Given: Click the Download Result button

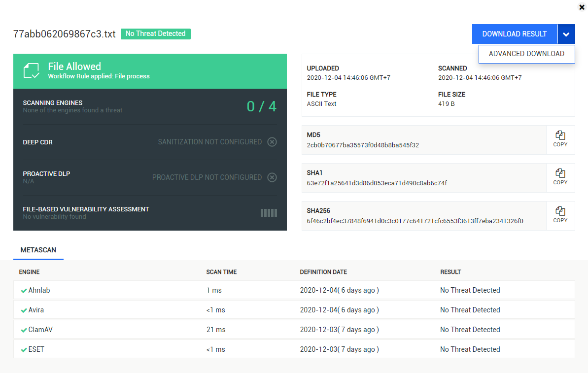Looking at the screenshot, I should [x=515, y=34].
